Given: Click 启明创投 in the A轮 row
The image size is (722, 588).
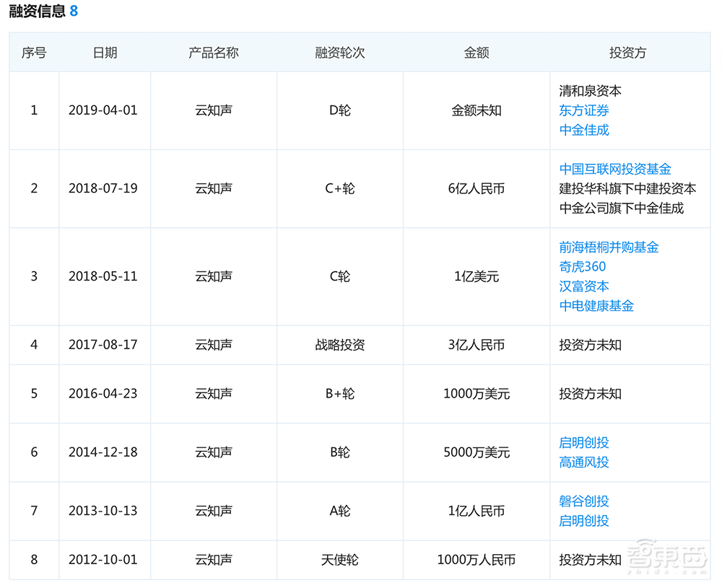Looking at the screenshot, I should 583,521.
